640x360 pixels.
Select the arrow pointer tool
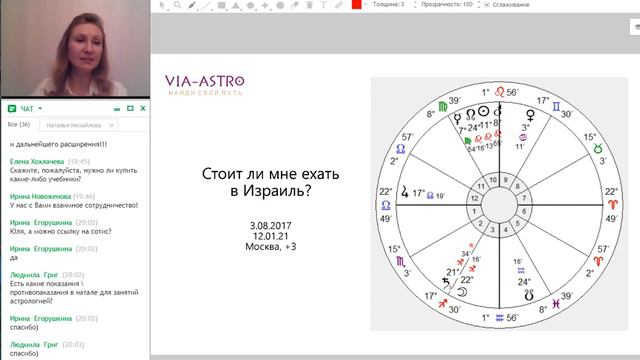pyautogui.click(x=162, y=5)
